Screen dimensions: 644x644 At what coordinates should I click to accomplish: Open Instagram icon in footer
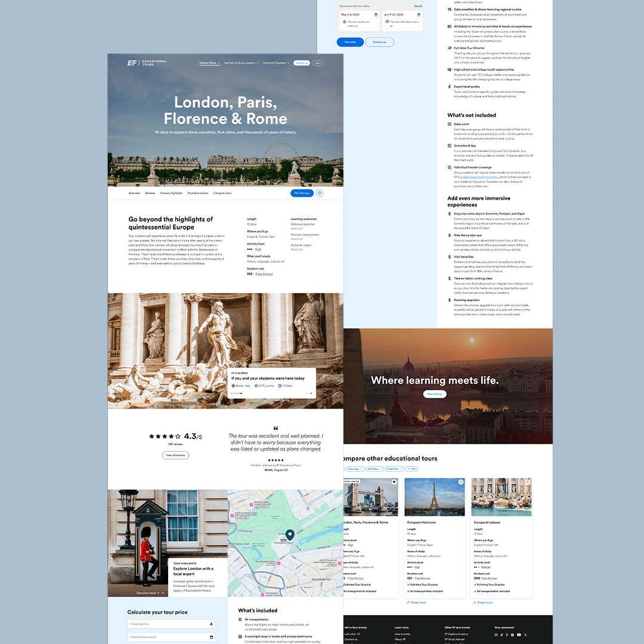[496, 634]
